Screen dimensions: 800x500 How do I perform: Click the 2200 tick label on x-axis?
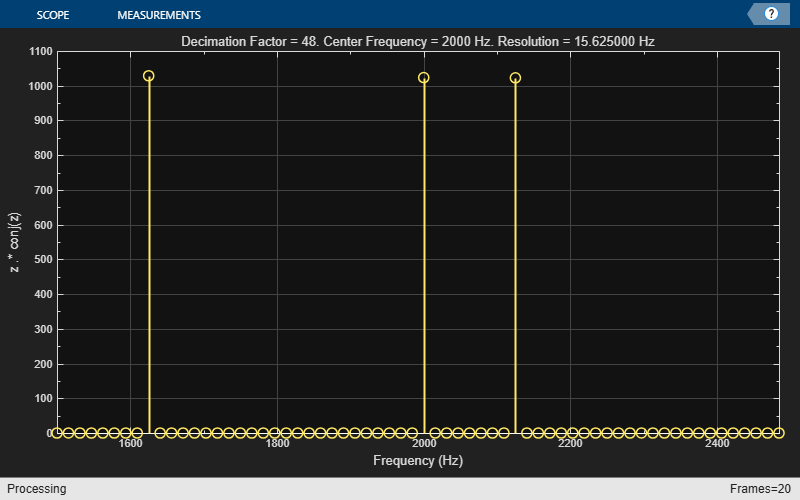570,444
